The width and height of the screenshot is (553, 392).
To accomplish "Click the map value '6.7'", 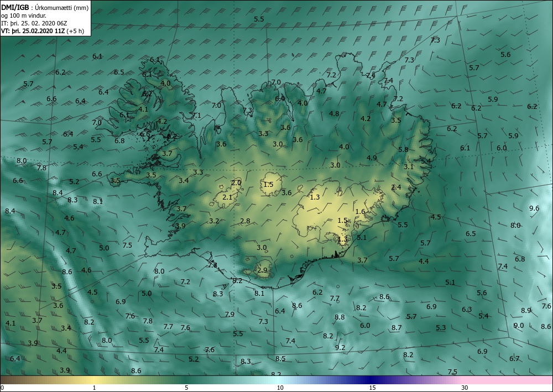I will (x=514, y=358).
